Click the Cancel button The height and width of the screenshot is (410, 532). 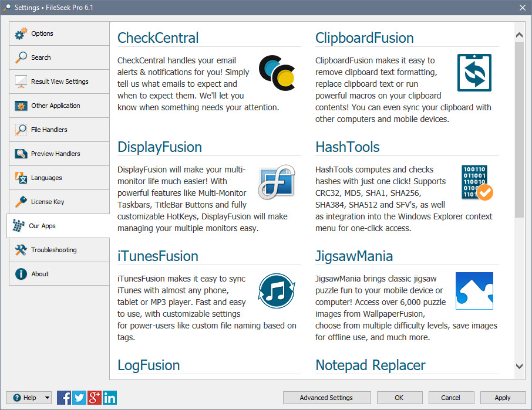tap(451, 398)
